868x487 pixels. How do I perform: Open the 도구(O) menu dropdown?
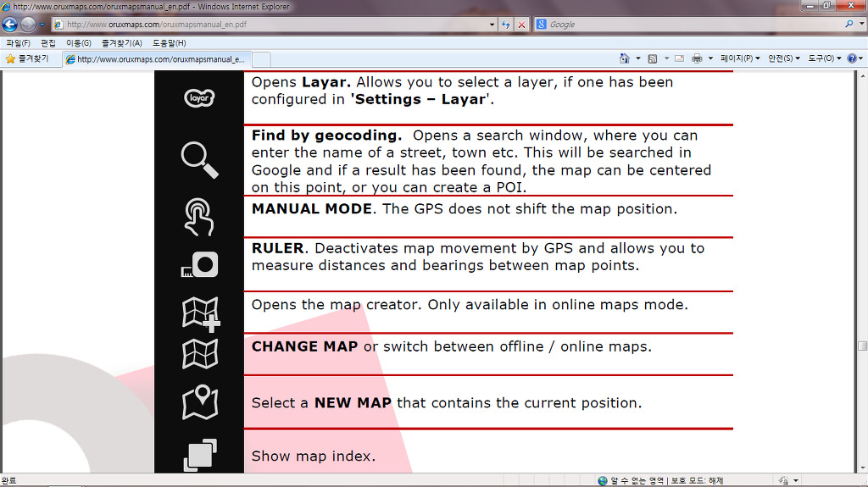pos(824,58)
